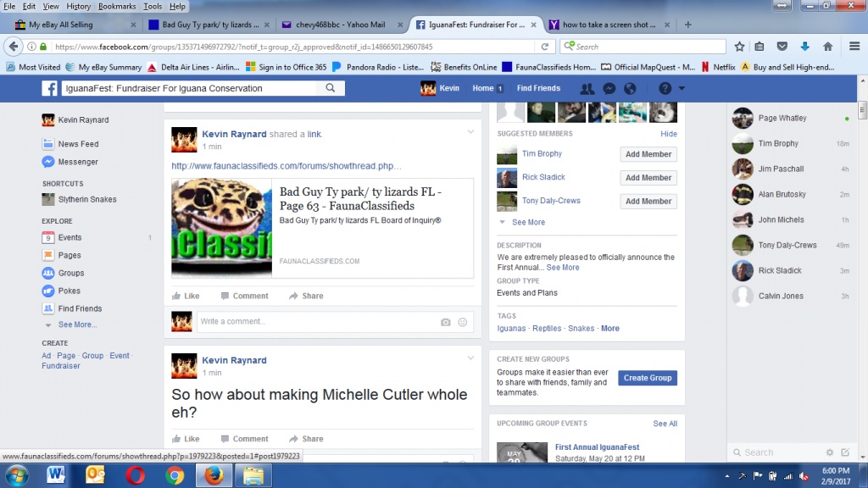The image size is (868, 488).
Task: Open the Tools menu
Action: click(153, 6)
